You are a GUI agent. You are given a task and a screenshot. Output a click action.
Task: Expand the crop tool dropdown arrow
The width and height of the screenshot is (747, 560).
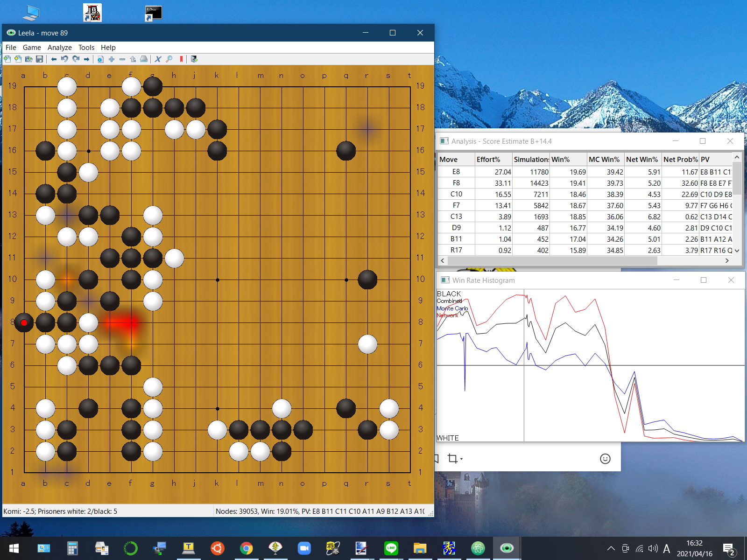pos(461,459)
